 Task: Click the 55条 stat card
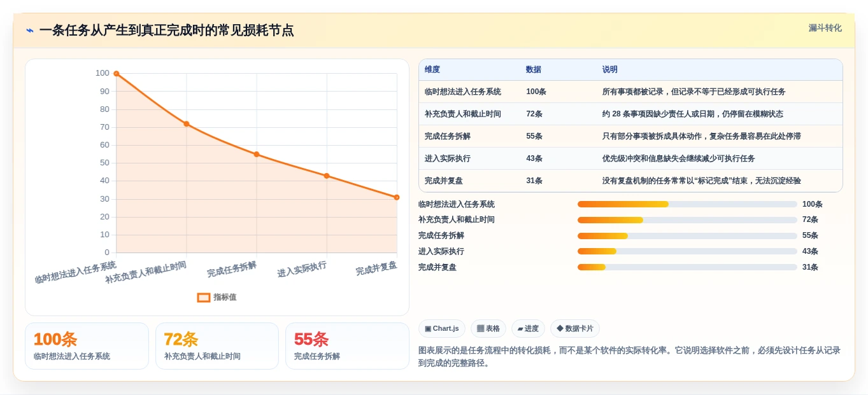click(x=347, y=346)
